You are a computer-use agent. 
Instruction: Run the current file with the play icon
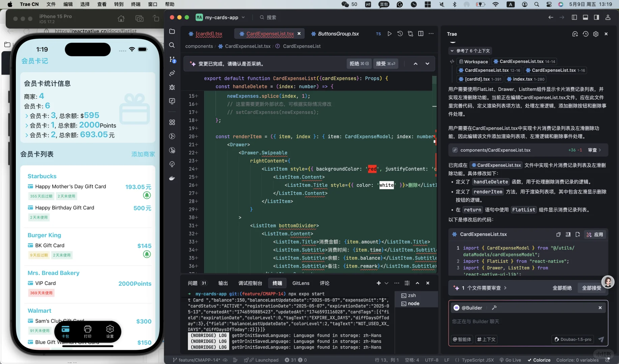(390, 34)
